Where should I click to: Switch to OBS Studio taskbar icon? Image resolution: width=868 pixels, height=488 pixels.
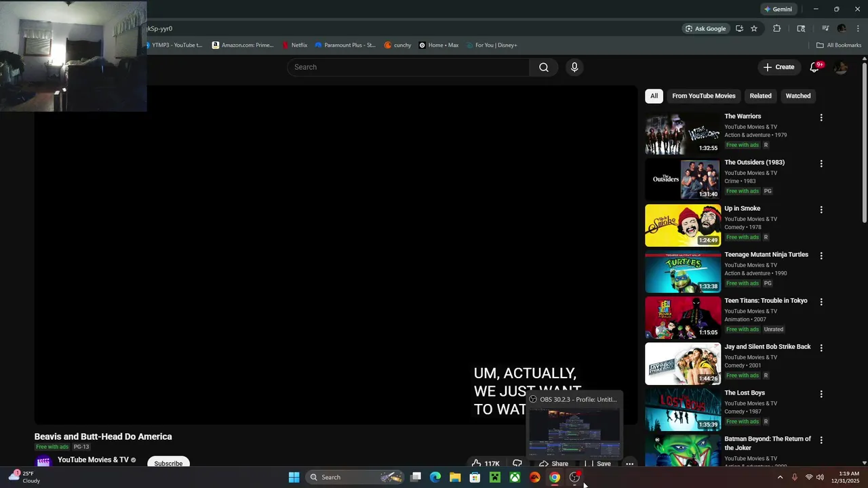[x=574, y=477]
